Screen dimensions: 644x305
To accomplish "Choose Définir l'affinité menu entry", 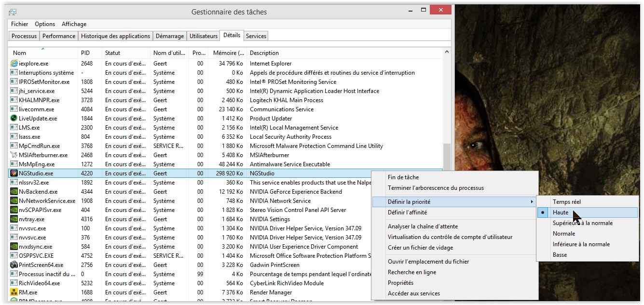I will [x=454, y=212].
